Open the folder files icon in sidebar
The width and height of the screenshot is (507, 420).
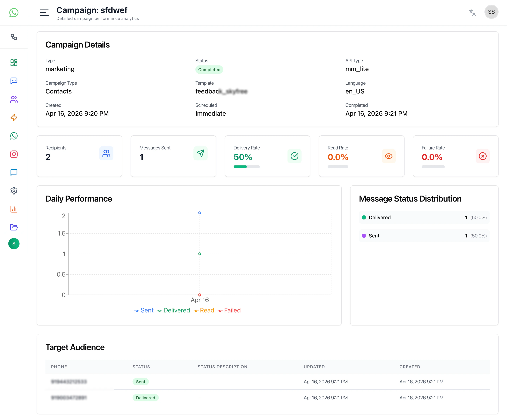pos(14,227)
